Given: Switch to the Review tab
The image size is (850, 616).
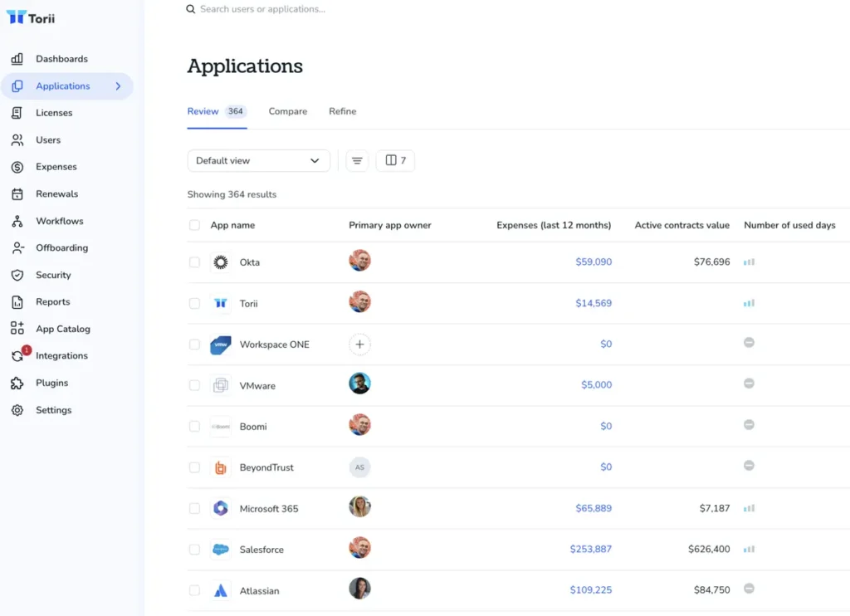Looking at the screenshot, I should pos(217,112).
